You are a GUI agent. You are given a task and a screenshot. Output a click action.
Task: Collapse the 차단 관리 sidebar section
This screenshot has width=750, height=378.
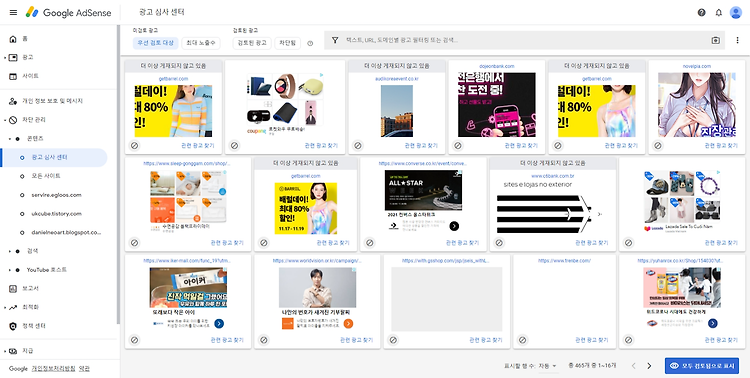click(5, 120)
